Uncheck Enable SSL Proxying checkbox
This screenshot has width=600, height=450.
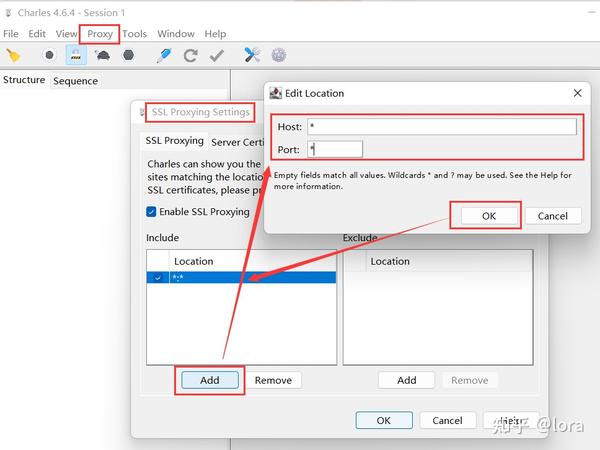pyautogui.click(x=151, y=212)
